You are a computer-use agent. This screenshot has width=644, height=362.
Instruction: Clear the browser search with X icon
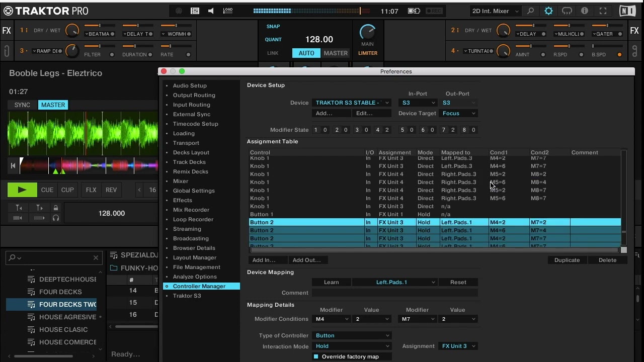[x=96, y=258]
